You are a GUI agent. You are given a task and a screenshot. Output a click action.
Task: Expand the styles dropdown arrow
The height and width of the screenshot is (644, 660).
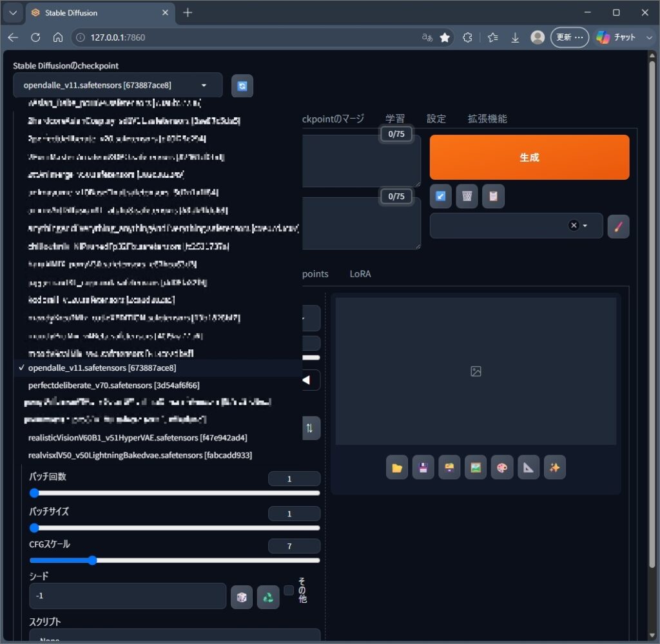pyautogui.click(x=585, y=226)
